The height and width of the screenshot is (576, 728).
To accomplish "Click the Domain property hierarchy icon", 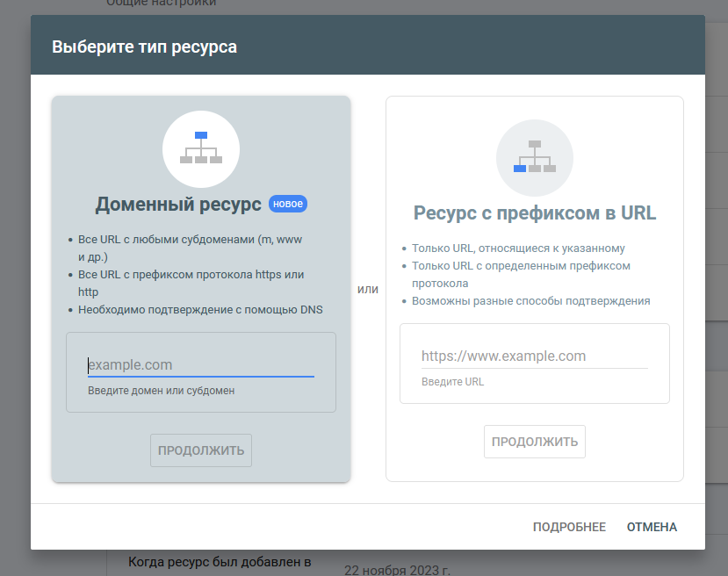I will (201, 149).
